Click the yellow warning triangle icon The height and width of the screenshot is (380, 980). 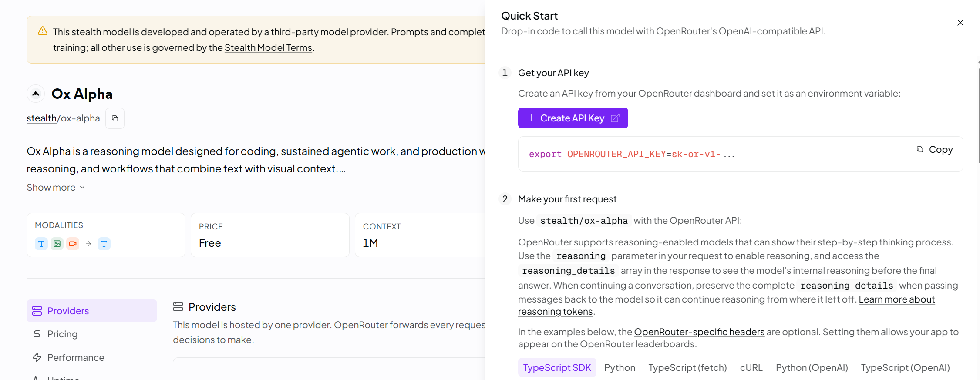43,31
